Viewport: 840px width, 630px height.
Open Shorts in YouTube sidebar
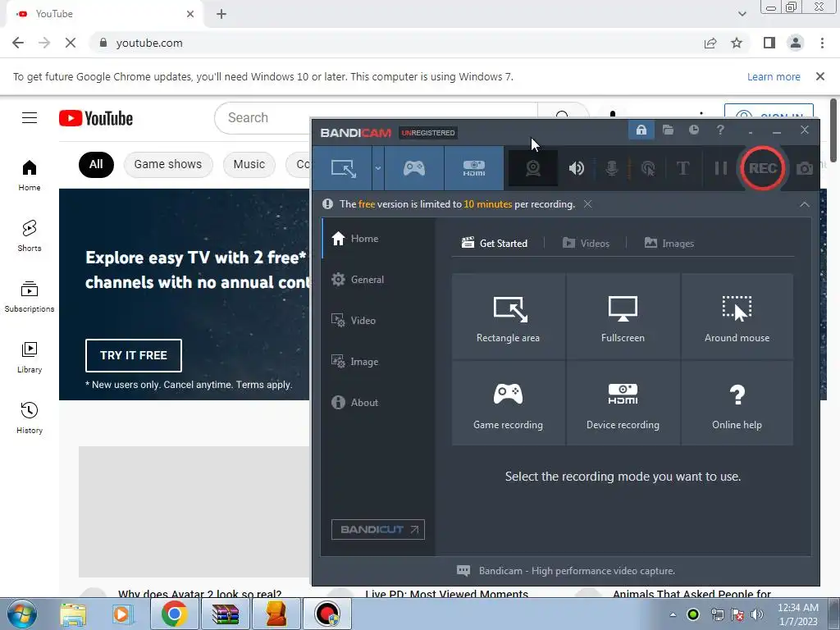[x=30, y=236]
